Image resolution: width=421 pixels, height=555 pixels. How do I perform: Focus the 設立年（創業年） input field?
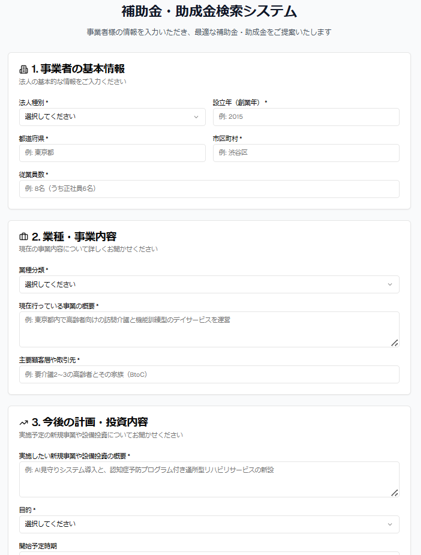point(306,117)
